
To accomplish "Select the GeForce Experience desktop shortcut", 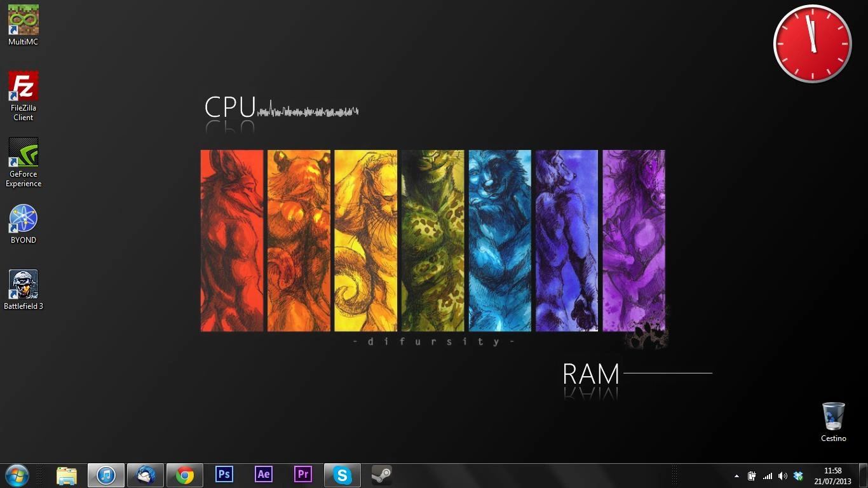I will pyautogui.click(x=24, y=163).
